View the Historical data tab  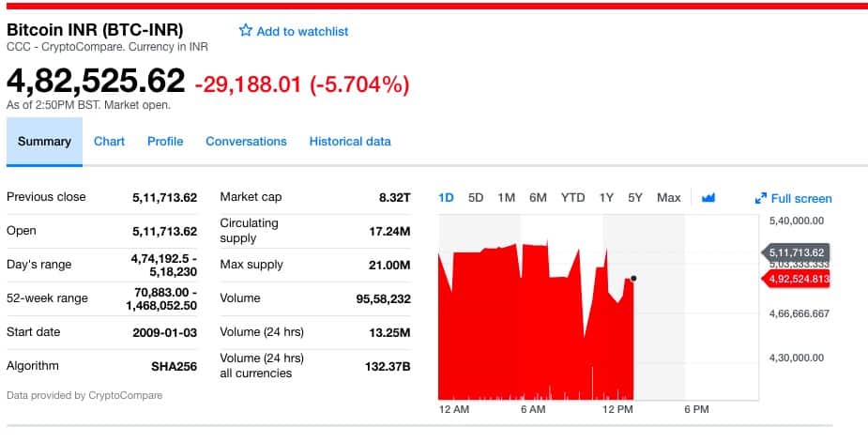(x=350, y=142)
